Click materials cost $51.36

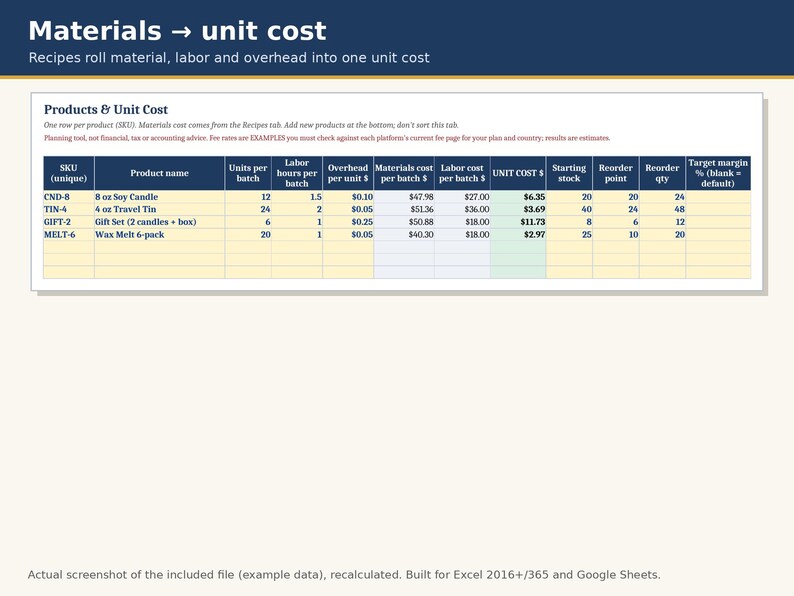[404, 209]
